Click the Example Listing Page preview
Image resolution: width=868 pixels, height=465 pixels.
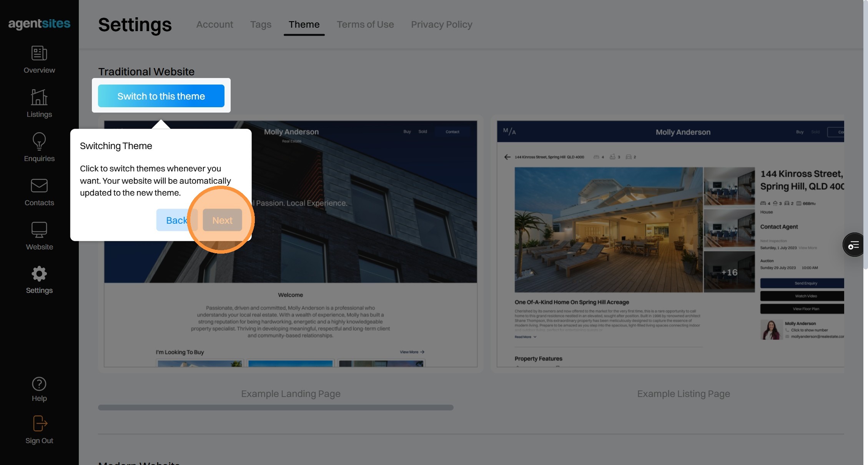670,244
